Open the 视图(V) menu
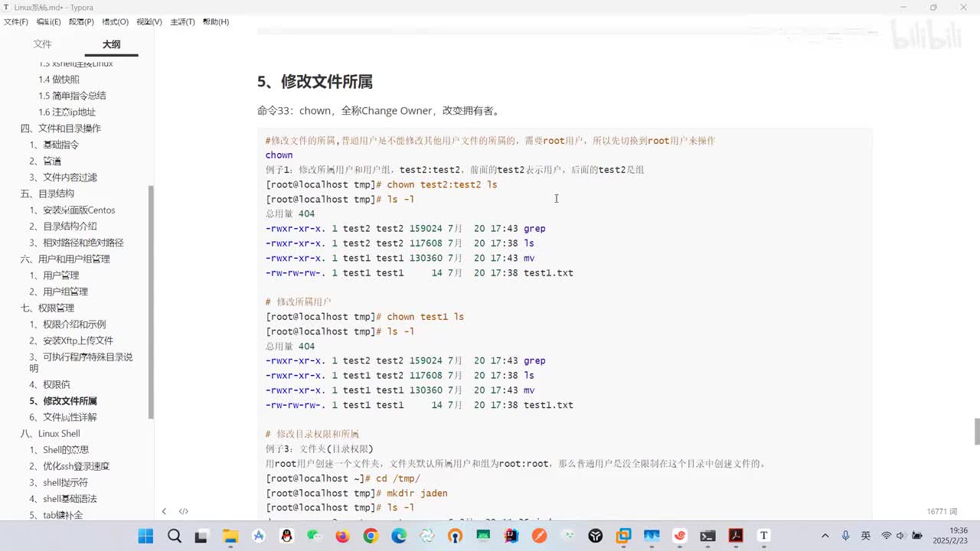Image resolution: width=980 pixels, height=551 pixels. pos(149,22)
